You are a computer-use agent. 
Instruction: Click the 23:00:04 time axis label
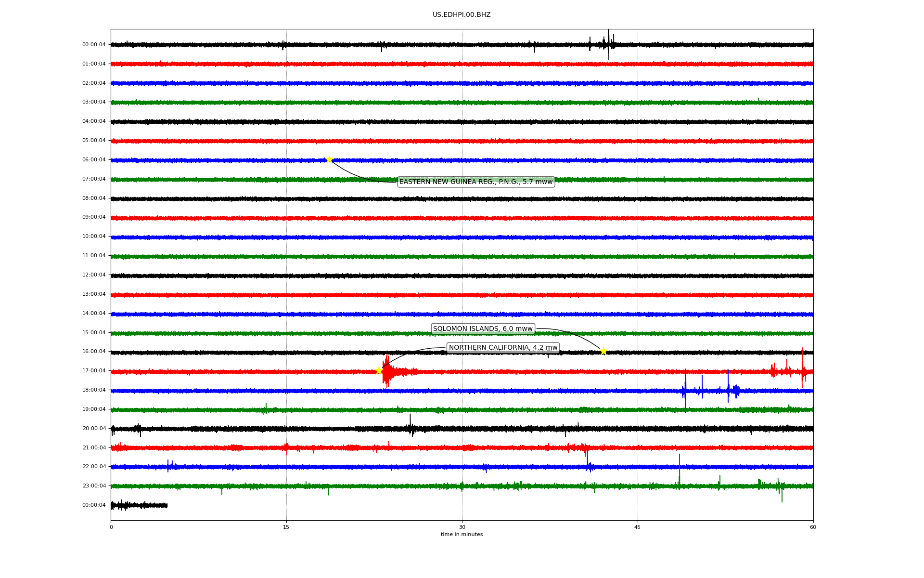94,486
